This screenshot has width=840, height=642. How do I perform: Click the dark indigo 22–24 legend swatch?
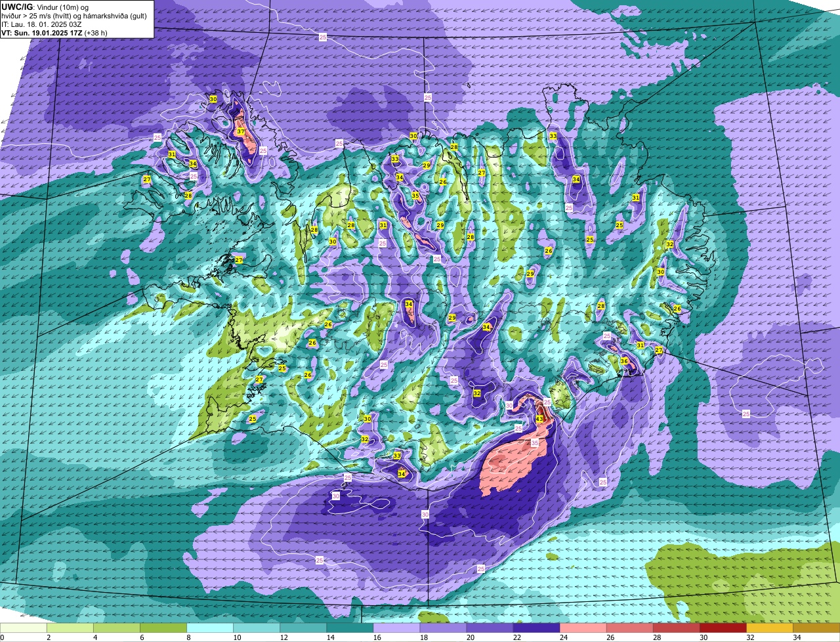point(536,628)
